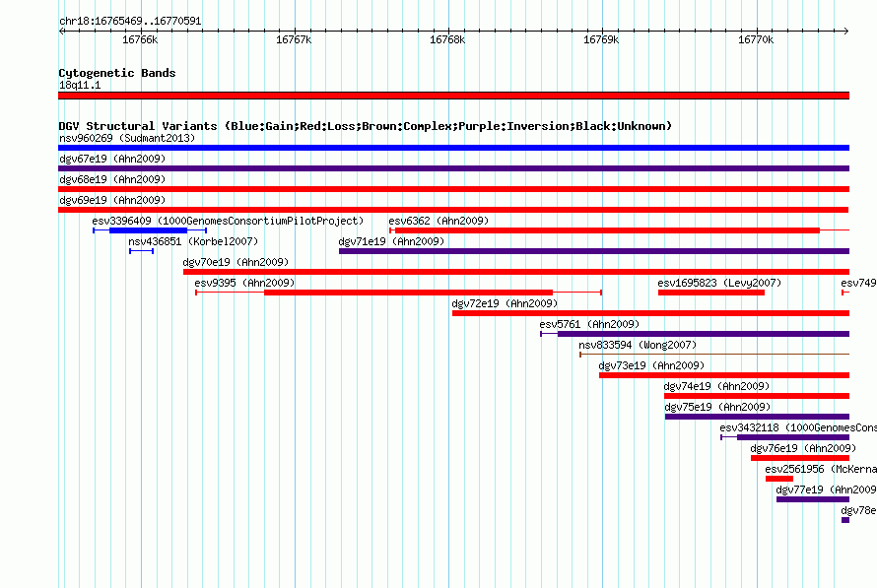The width and height of the screenshot is (877, 588).
Task: Click the 18q11.1 cytogenetic band bar
Action: [x=453, y=96]
